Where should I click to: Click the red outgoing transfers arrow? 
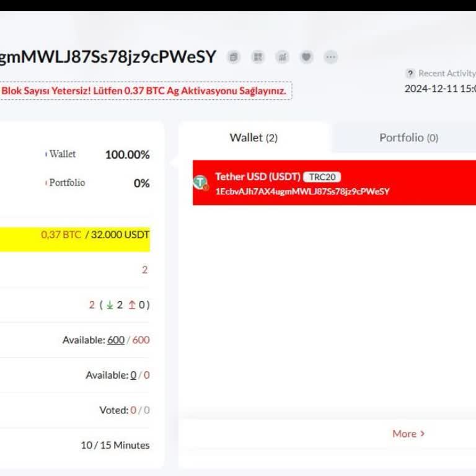132,305
